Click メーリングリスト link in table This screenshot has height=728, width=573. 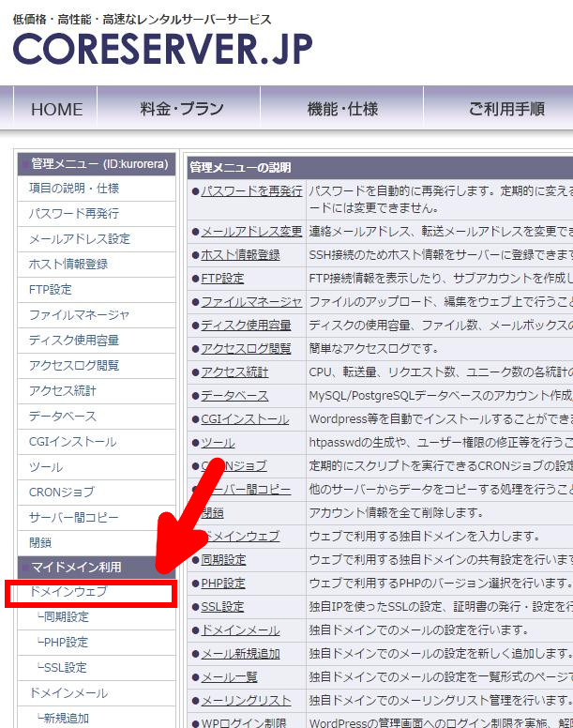point(246,701)
